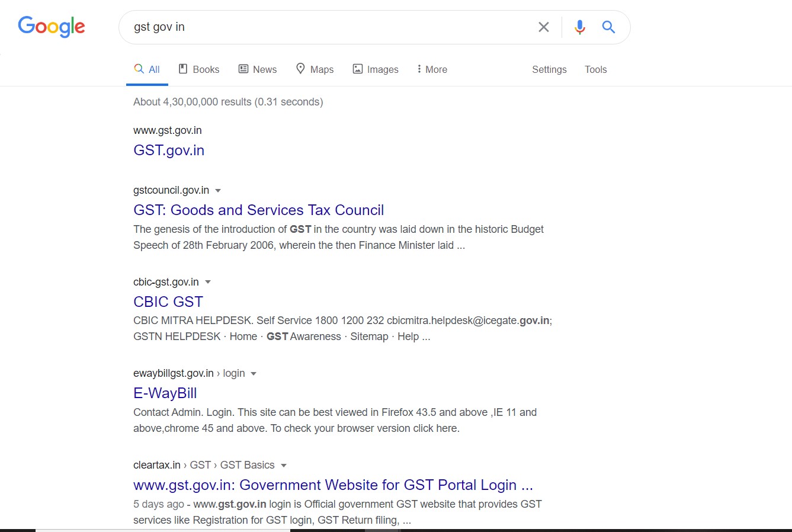792x532 pixels.
Task: Click the cleartax.in › GST › GST Basics breadcrumb
Action: pos(204,465)
